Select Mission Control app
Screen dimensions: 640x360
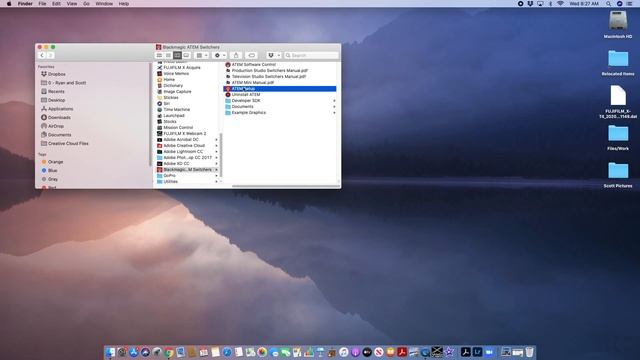pos(175,127)
